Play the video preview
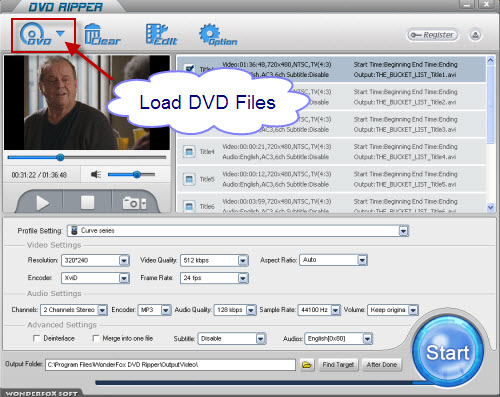 (42, 203)
